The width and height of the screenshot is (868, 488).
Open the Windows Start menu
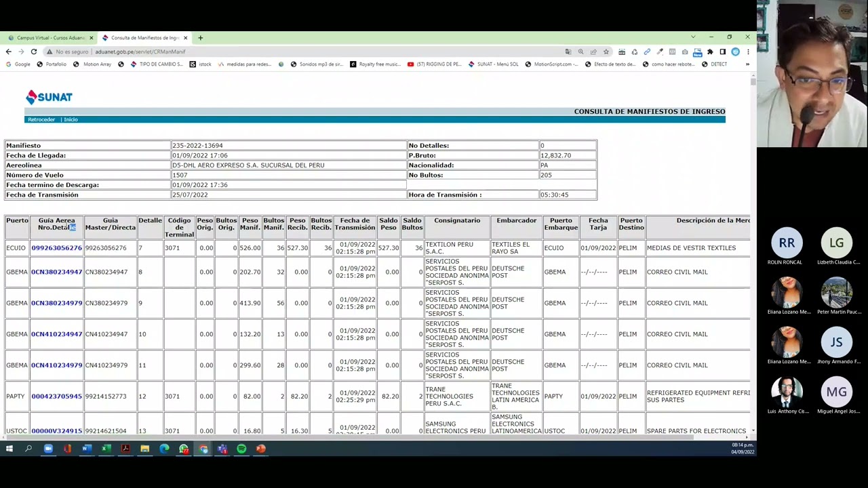pos(9,449)
